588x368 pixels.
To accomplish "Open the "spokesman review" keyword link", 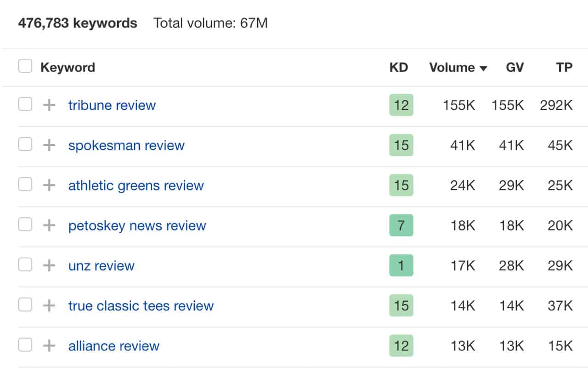I will (126, 145).
